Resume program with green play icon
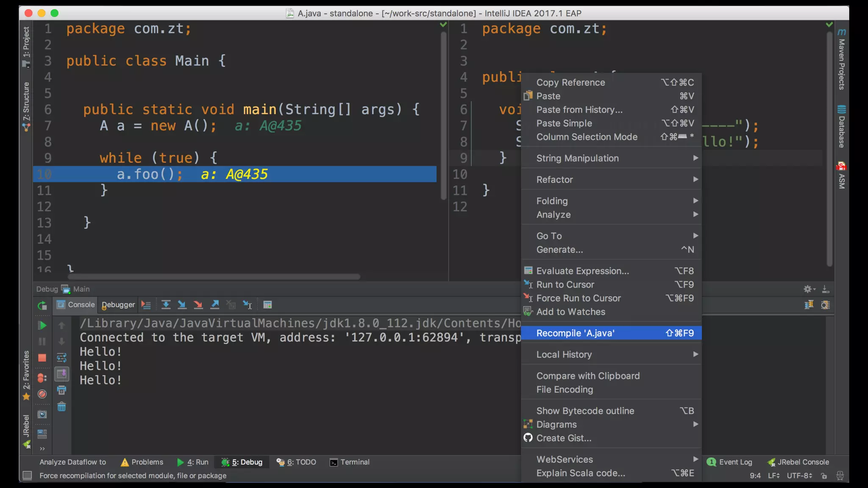 coord(42,325)
